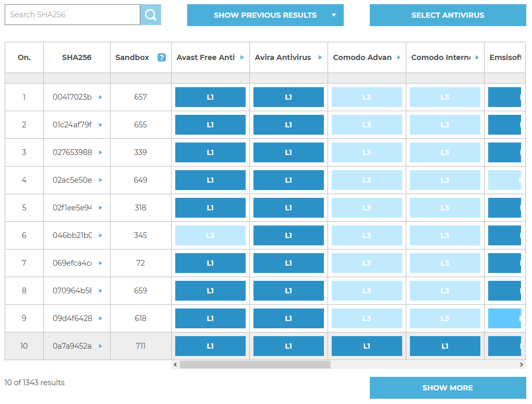Click the horizontal scrollbar thumb

[255, 365]
